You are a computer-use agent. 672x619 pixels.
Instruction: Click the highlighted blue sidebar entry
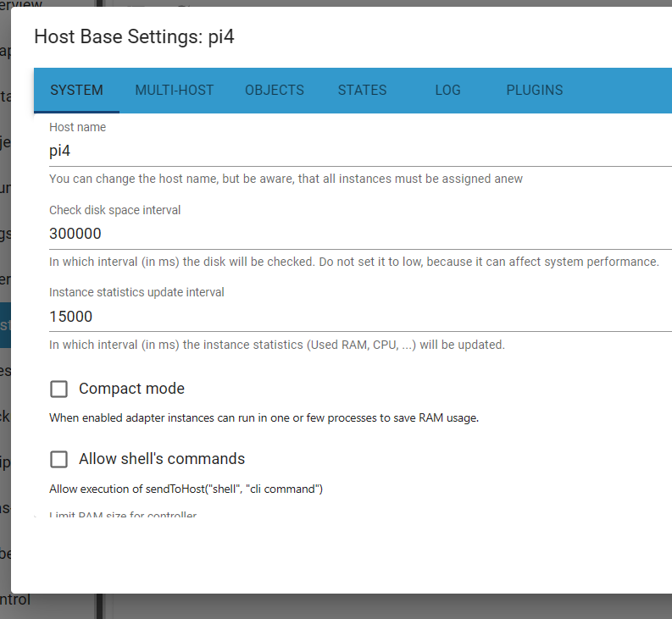(5, 324)
